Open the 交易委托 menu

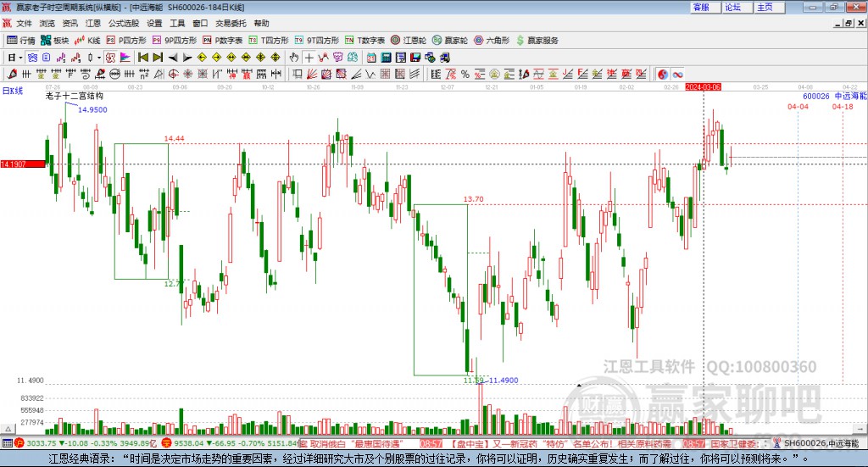(x=231, y=23)
